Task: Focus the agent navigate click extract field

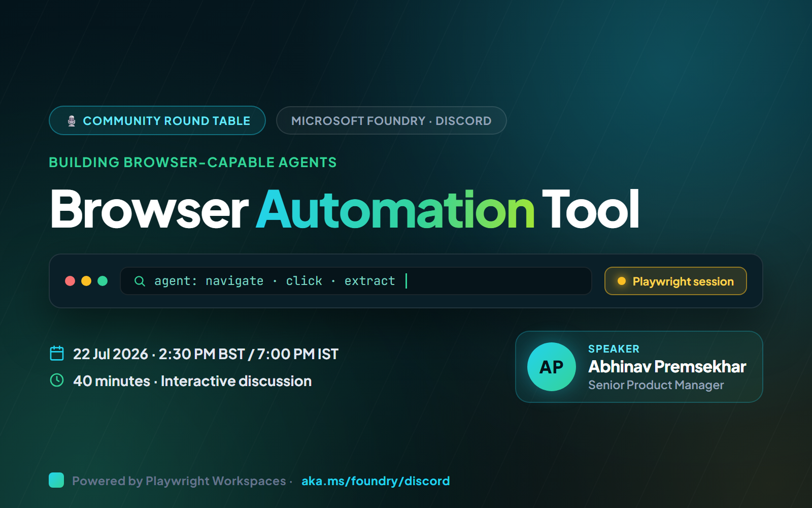Action: [356, 281]
